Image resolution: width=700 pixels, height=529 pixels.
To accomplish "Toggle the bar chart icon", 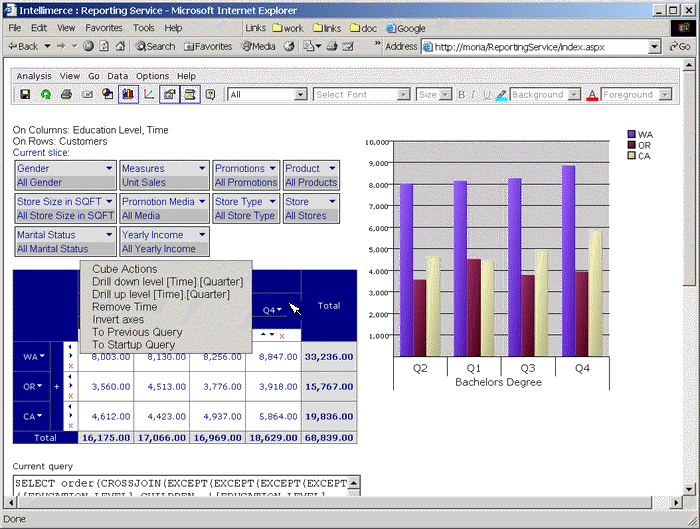I will pos(128,94).
